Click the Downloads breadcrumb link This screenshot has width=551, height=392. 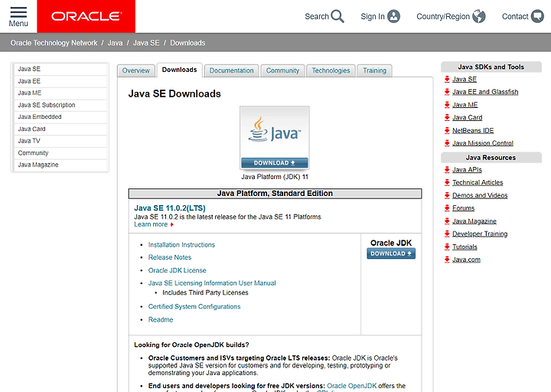tap(187, 43)
